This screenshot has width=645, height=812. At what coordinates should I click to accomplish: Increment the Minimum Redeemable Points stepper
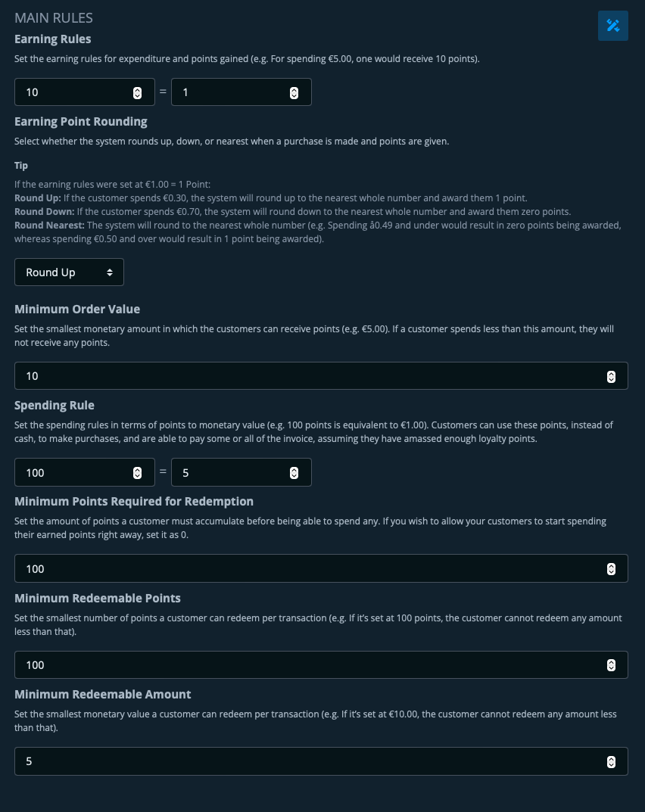click(x=611, y=661)
